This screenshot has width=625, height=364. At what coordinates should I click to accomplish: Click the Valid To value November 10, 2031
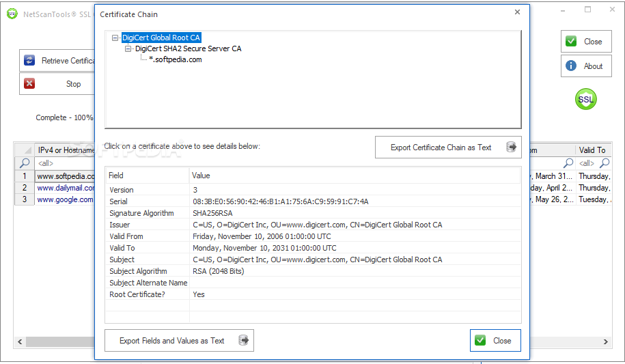[x=264, y=248]
